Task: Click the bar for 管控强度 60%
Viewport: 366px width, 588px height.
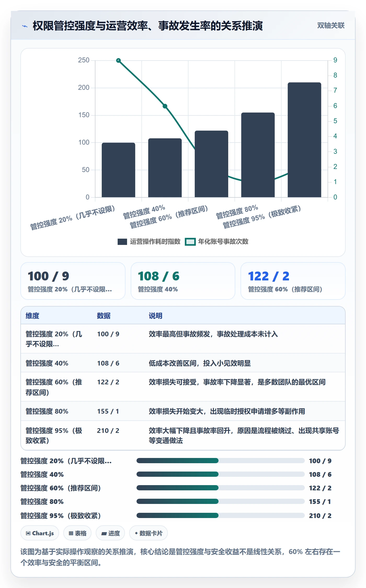Action: click(x=211, y=164)
